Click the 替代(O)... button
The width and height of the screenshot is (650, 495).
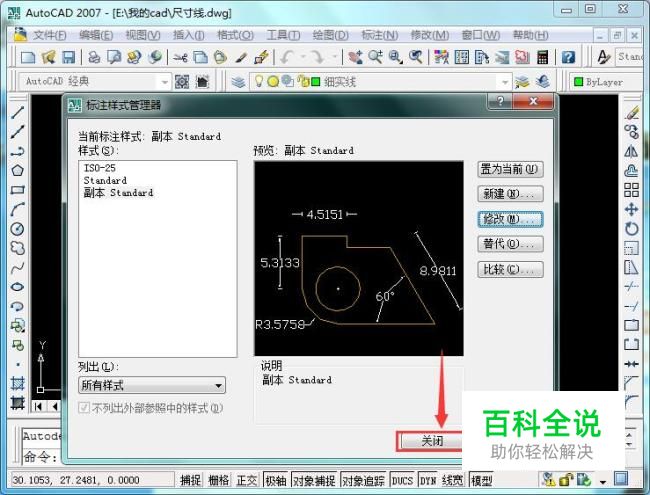coord(510,244)
